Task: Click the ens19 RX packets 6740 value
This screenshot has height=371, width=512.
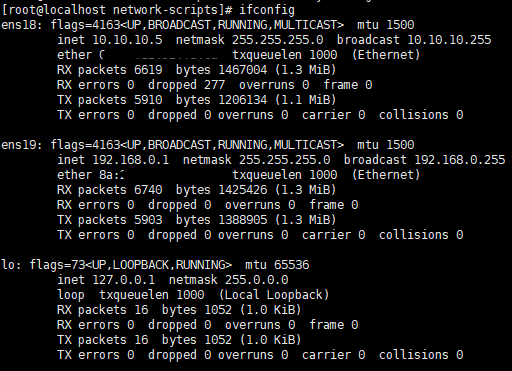Action: pyautogui.click(x=148, y=190)
